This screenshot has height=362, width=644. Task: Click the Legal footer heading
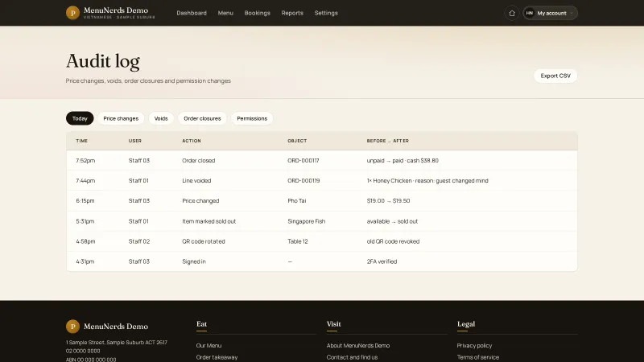pos(466,324)
